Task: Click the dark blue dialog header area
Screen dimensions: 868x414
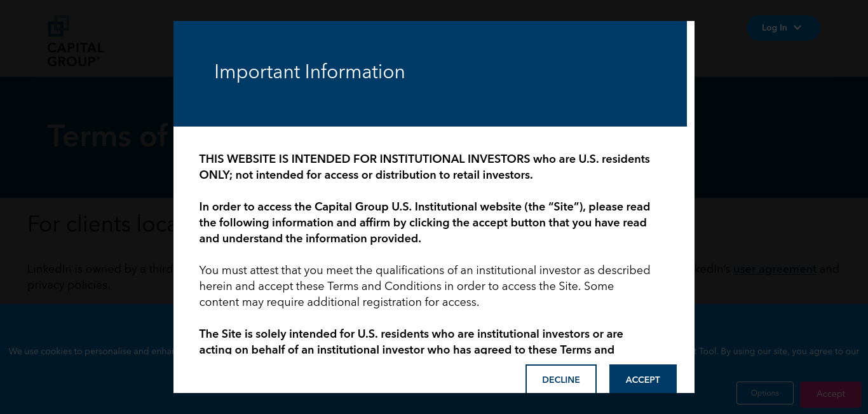Action: [x=430, y=74]
